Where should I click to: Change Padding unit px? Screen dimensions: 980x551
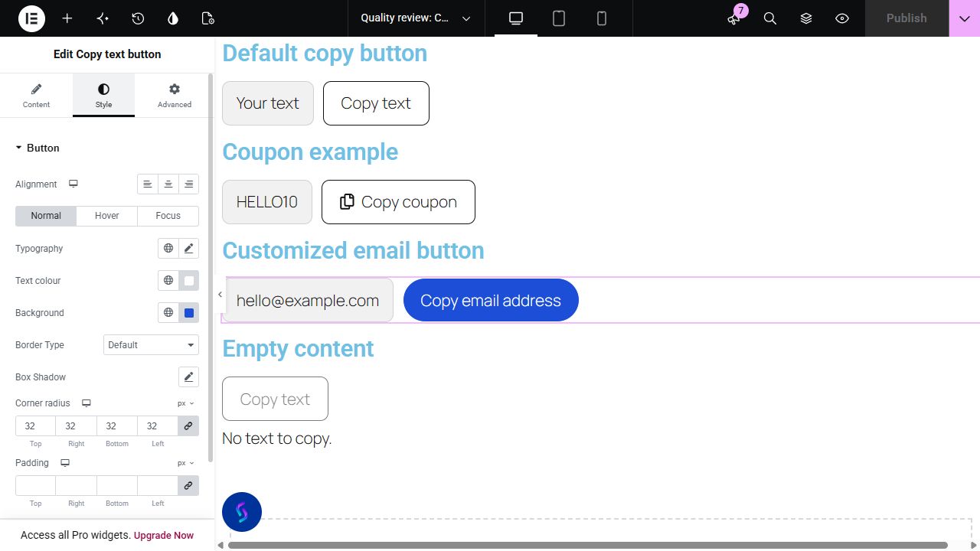(186, 463)
